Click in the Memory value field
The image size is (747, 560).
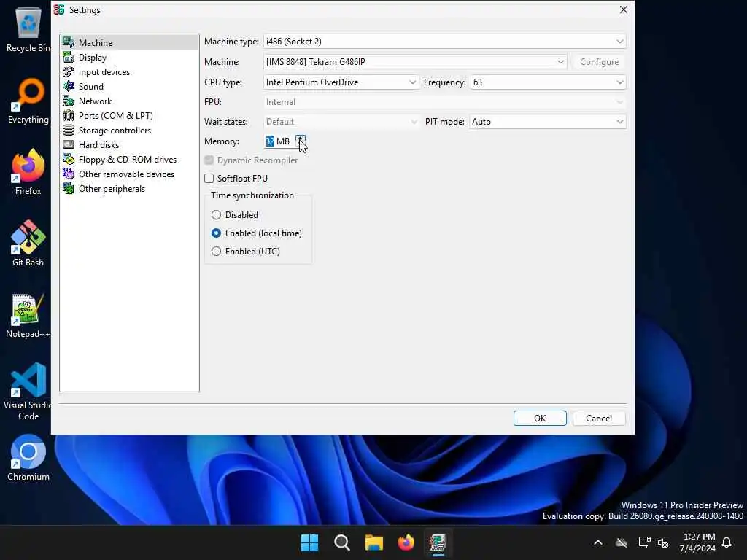[x=279, y=141]
